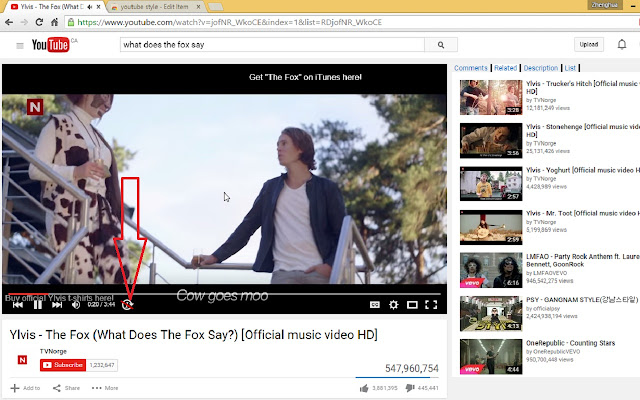Click 'by LMFAOVEVO' channel text
This screenshot has height=400, width=640.
point(547,273)
